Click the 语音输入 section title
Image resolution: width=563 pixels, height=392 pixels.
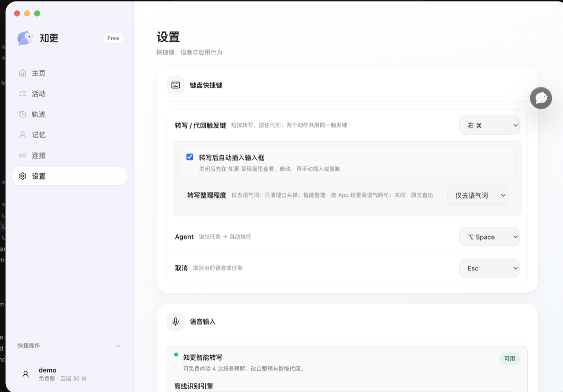[x=203, y=322]
